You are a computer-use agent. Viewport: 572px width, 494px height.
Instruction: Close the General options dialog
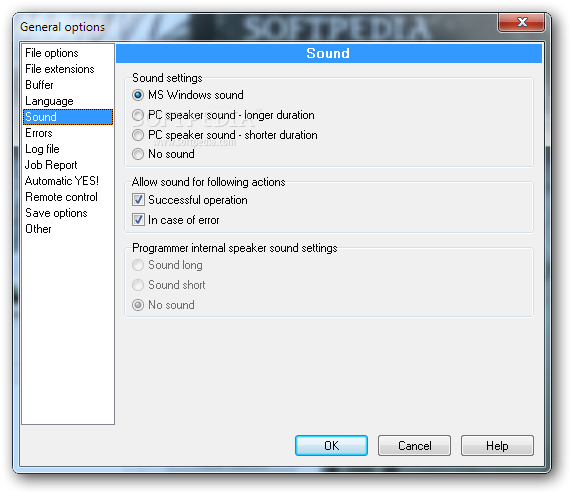pos(522,22)
